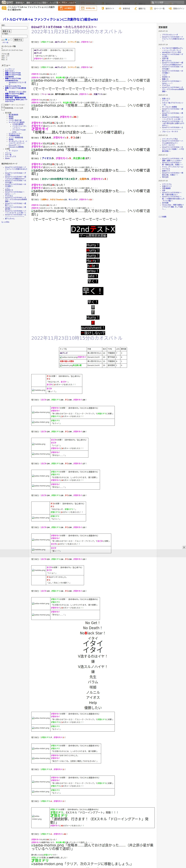Click the 2022年11月23日10時15分のカオスバトル heading
The image size is (186, 868).
point(77,338)
